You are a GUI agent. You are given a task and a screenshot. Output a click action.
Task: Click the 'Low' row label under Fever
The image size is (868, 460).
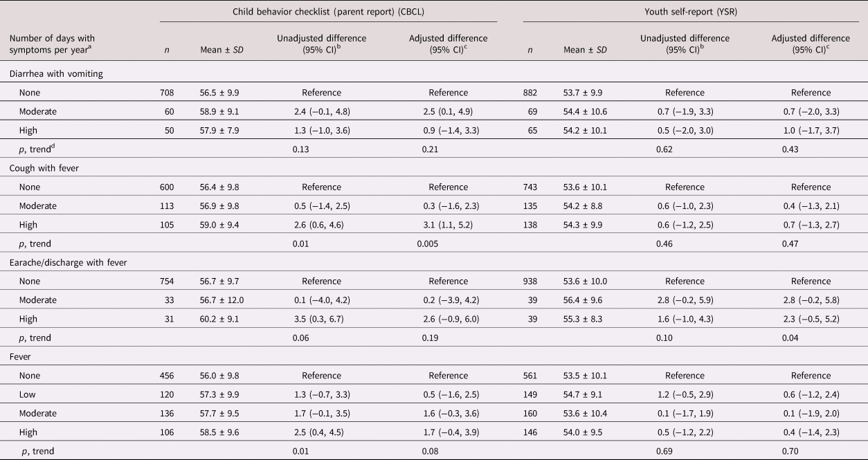(x=28, y=394)
